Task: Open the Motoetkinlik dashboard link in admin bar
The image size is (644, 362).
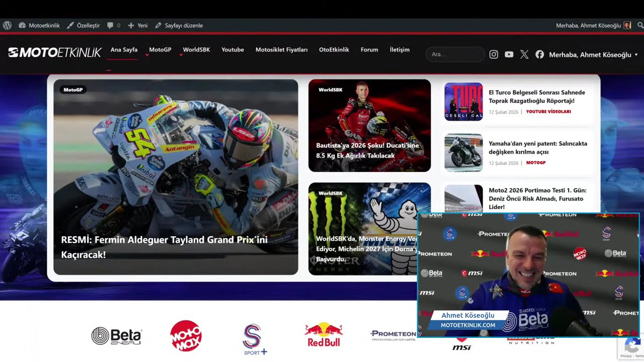Action: [x=39, y=25]
